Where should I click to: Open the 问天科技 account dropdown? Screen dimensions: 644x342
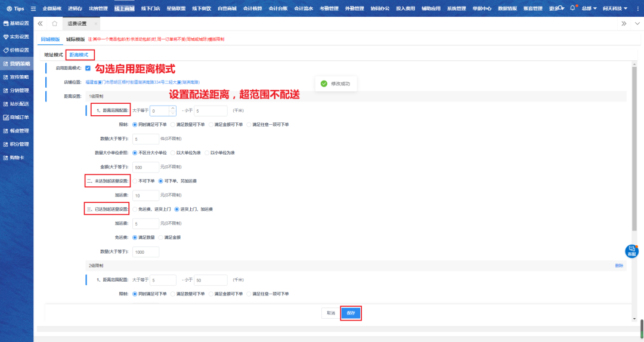click(x=614, y=8)
